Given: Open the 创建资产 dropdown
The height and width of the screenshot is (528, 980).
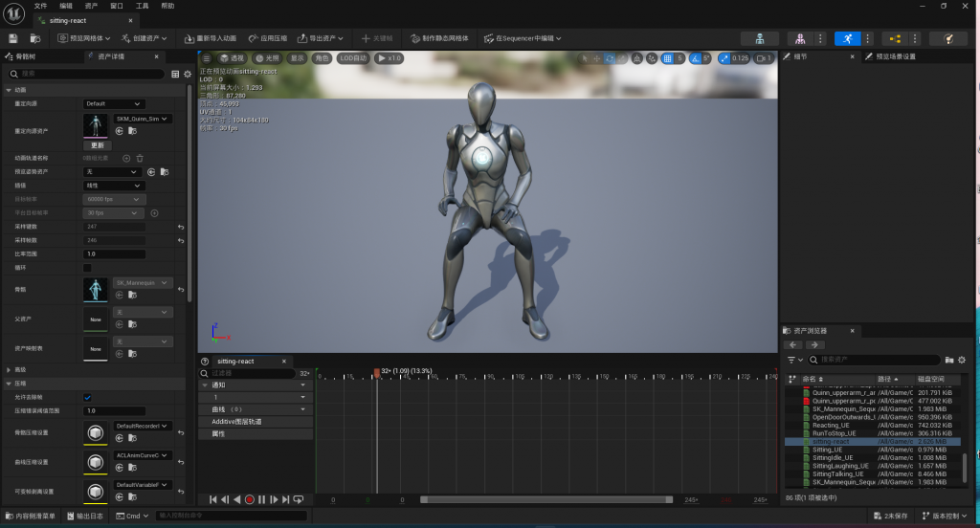Looking at the screenshot, I should pos(145,39).
